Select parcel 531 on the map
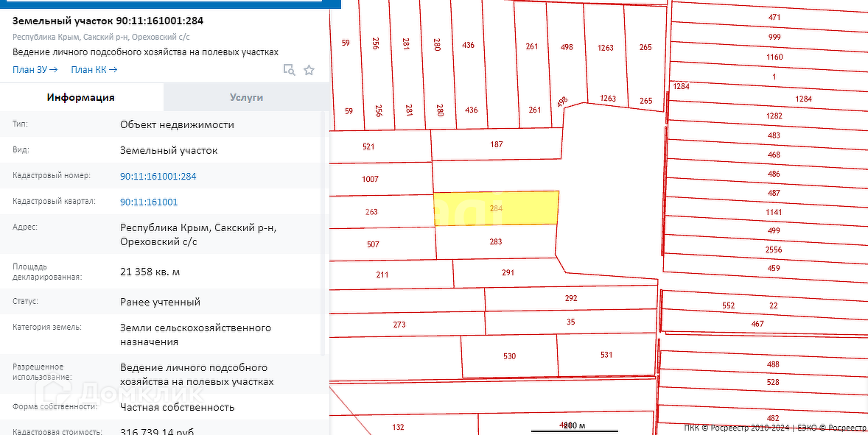This screenshot has width=868, height=435. tap(606, 355)
